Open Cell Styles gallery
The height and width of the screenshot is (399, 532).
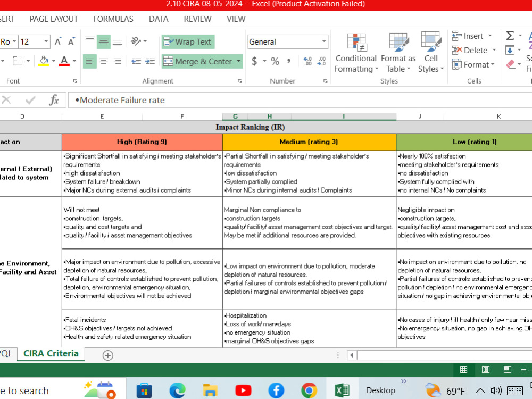click(431, 53)
